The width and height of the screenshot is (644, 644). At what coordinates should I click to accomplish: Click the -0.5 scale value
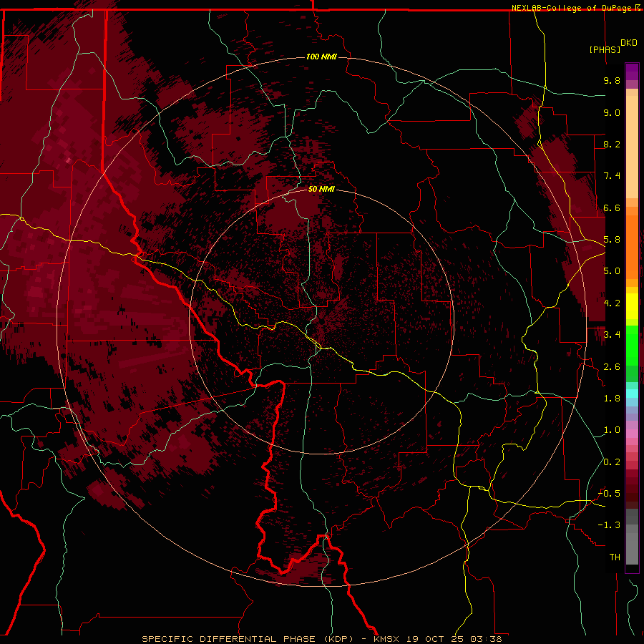pos(609,494)
